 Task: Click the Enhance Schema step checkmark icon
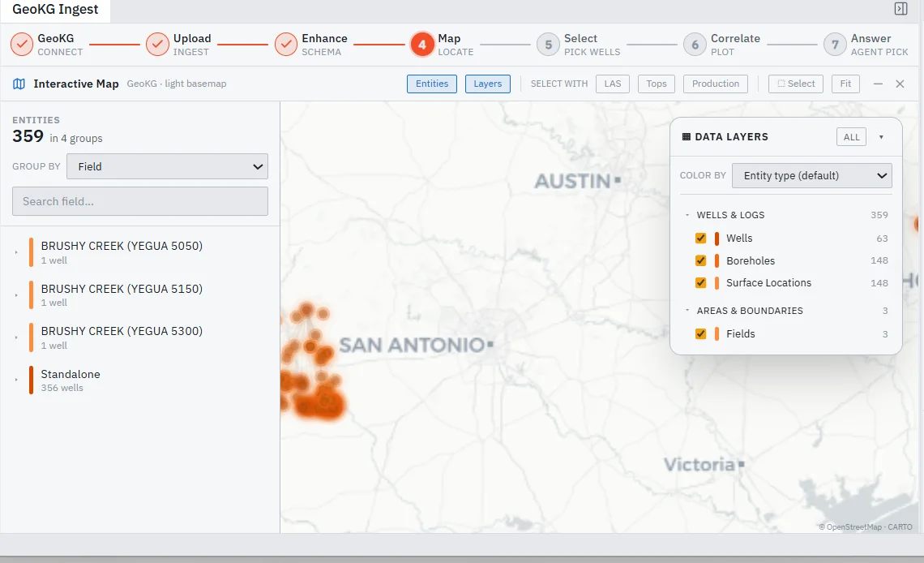tap(286, 45)
